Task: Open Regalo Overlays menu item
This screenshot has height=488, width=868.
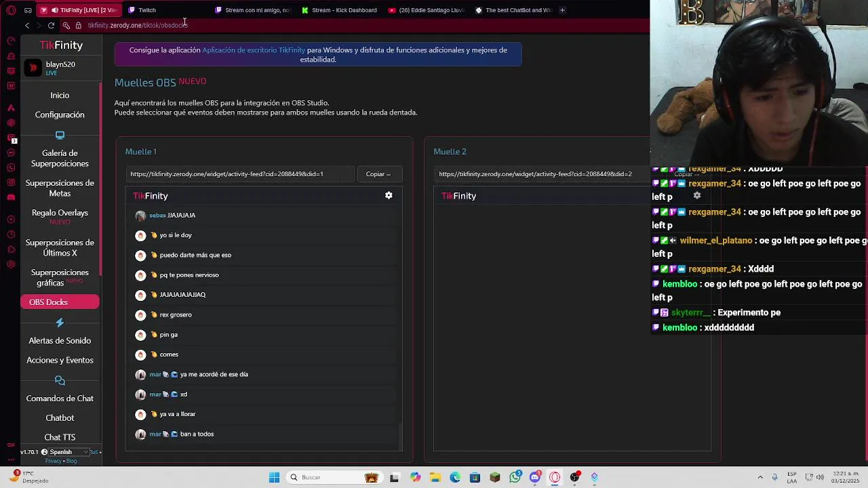Action: 60,216
